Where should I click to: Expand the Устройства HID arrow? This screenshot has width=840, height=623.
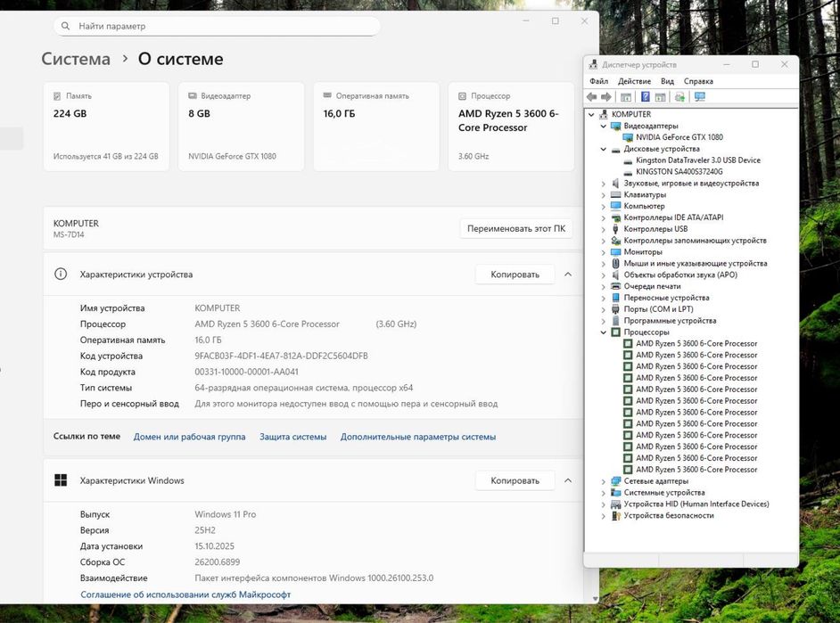tap(604, 504)
